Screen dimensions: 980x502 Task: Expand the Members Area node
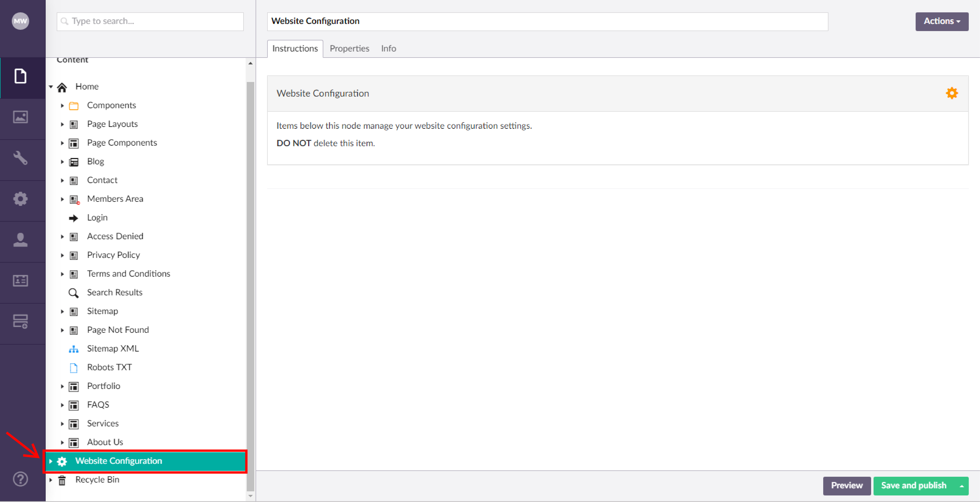coord(62,199)
